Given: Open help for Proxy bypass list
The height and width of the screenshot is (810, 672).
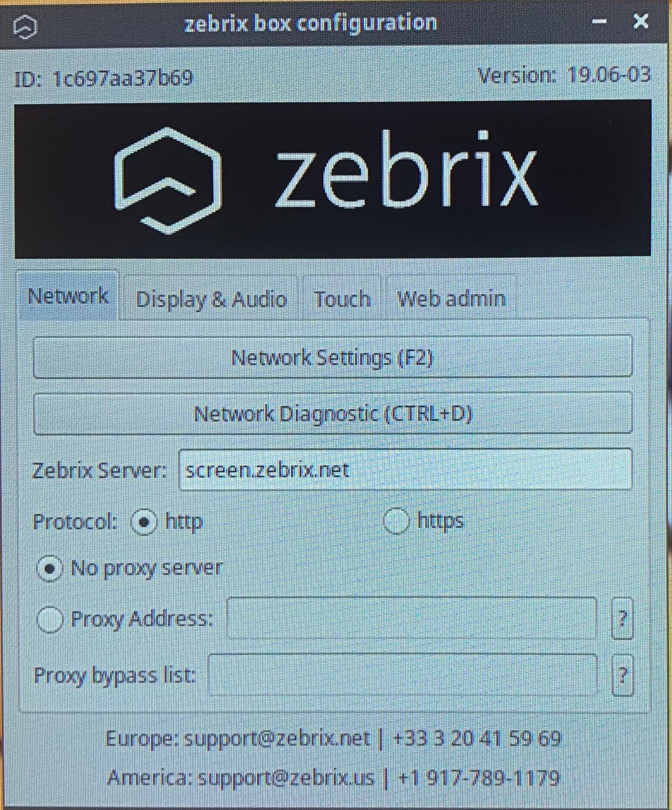Looking at the screenshot, I should pos(622,675).
